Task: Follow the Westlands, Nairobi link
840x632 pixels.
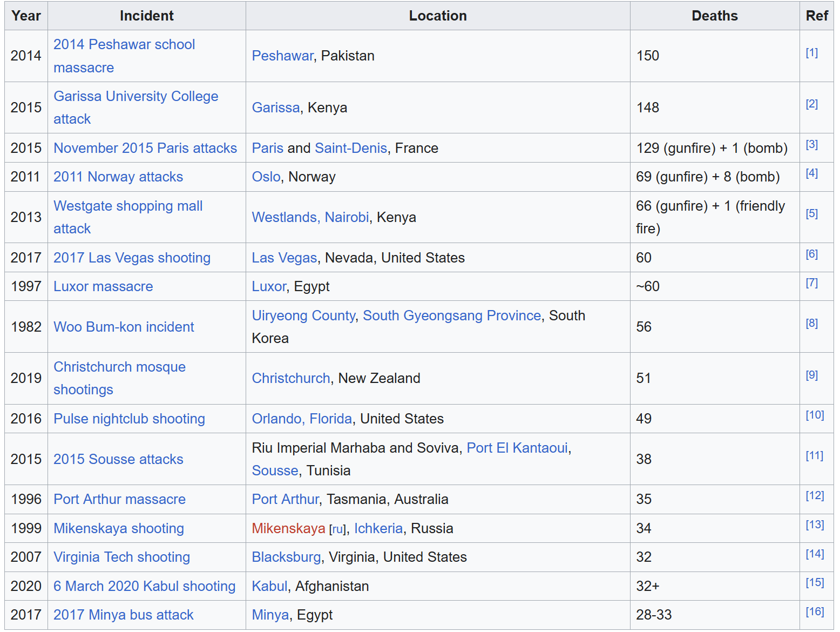Action: pyautogui.click(x=310, y=217)
